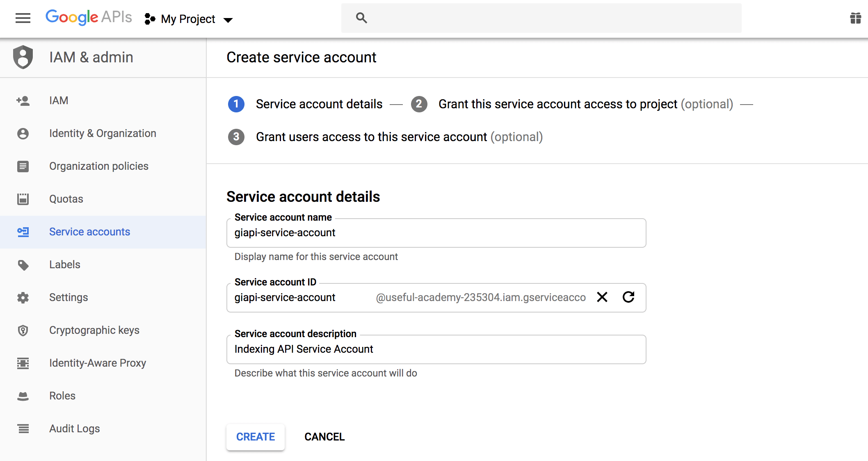Click the IAM add-person icon

[x=23, y=100]
